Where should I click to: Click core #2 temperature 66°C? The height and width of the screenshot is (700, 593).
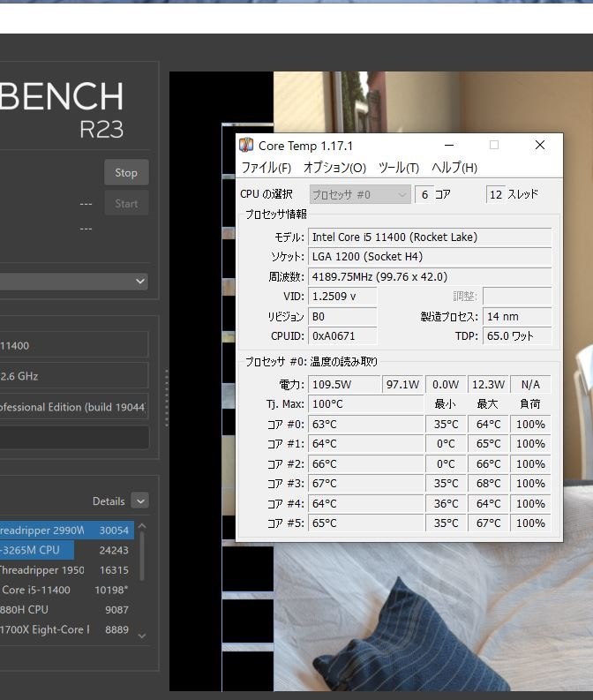click(x=365, y=463)
